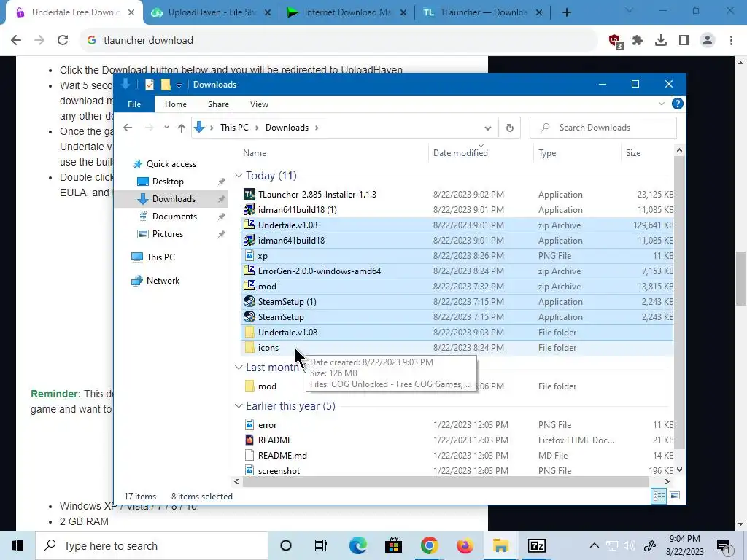Image resolution: width=747 pixels, height=560 pixels.
Task: Reload the Chrome page
Action: click(63, 41)
